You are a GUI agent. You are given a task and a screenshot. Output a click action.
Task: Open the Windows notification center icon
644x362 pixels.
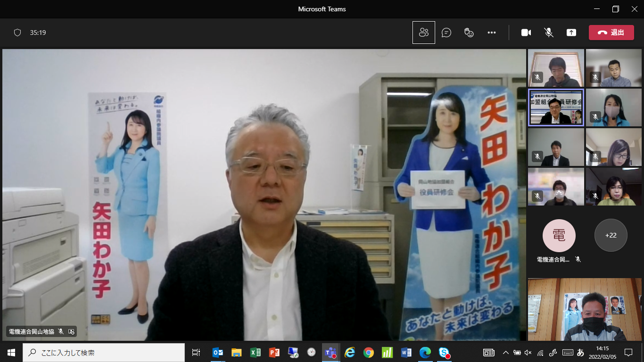point(628,352)
